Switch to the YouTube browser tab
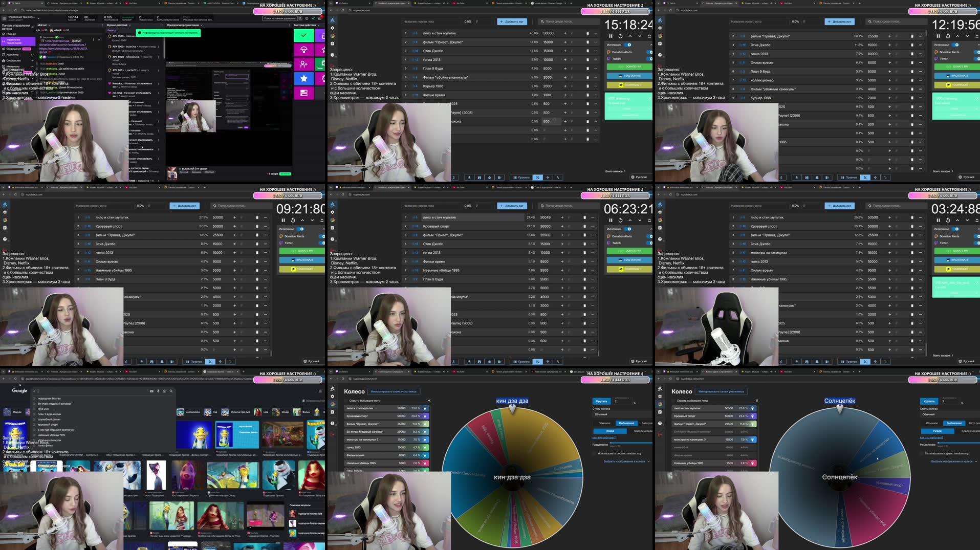The height and width of the screenshot is (550, 980). (x=460, y=3)
